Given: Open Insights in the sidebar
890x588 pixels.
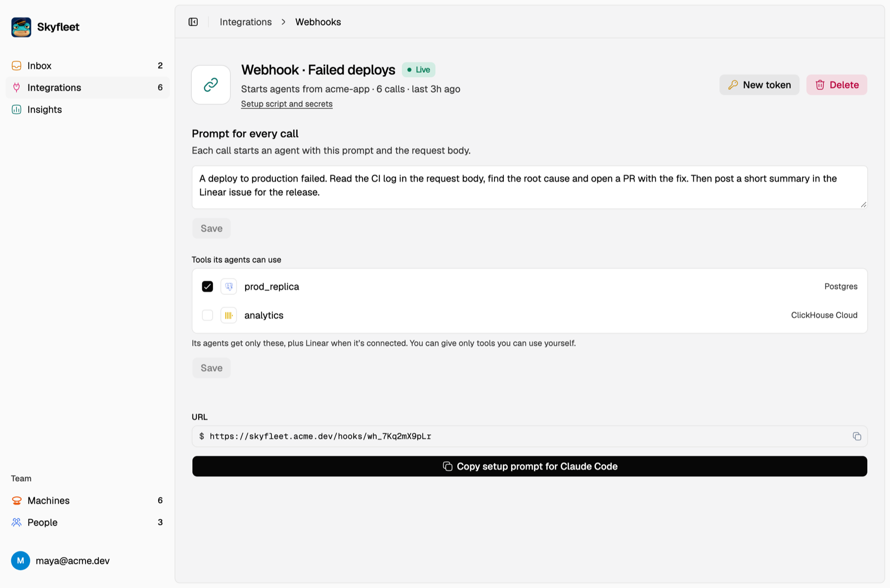Looking at the screenshot, I should pyautogui.click(x=88, y=110).
